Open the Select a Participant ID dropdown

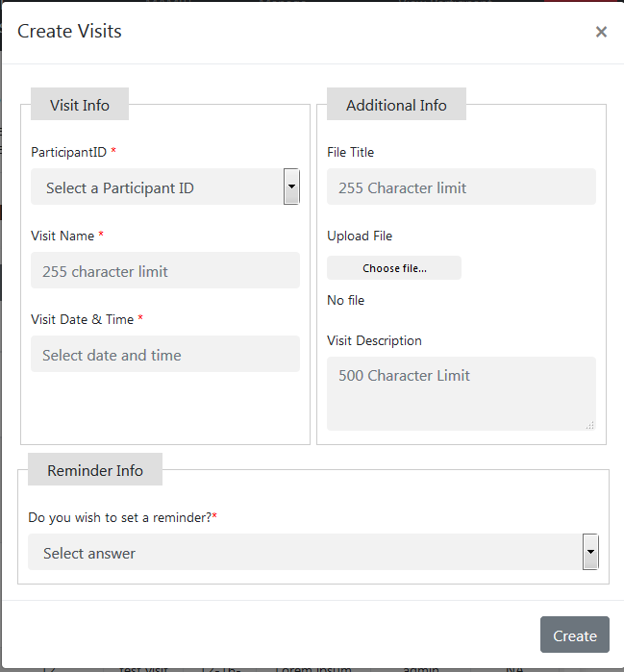165,187
